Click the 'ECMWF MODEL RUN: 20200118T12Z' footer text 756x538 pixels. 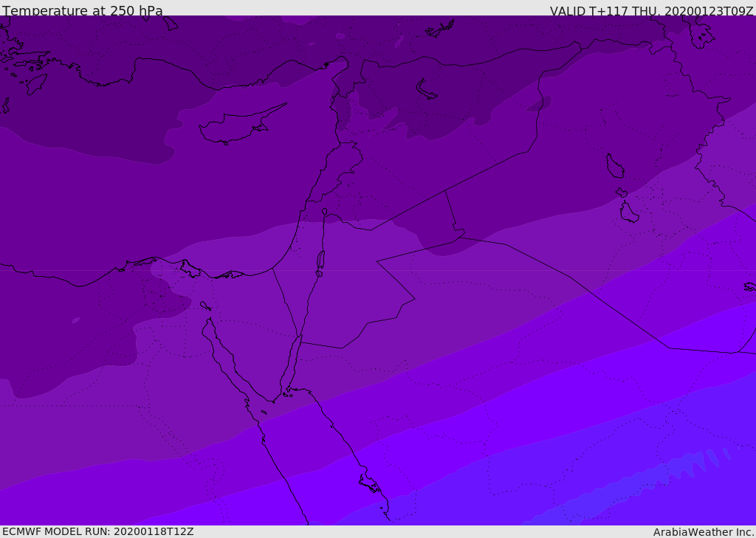click(98, 531)
